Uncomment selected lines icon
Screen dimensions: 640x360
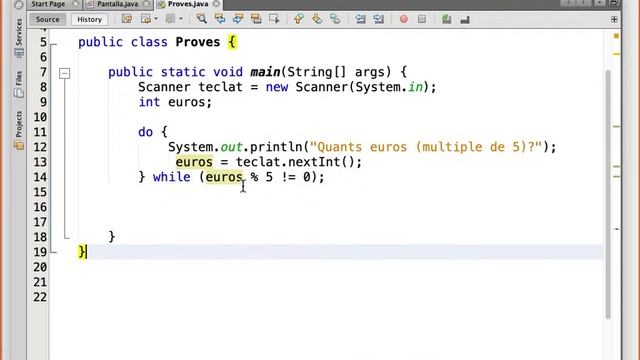(x=465, y=19)
